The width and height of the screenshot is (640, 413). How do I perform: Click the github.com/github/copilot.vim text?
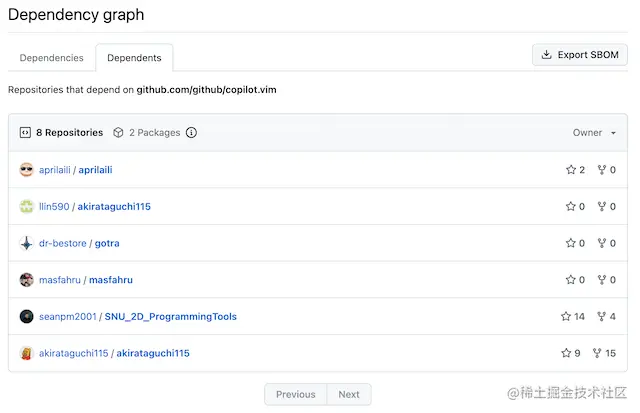point(207,90)
